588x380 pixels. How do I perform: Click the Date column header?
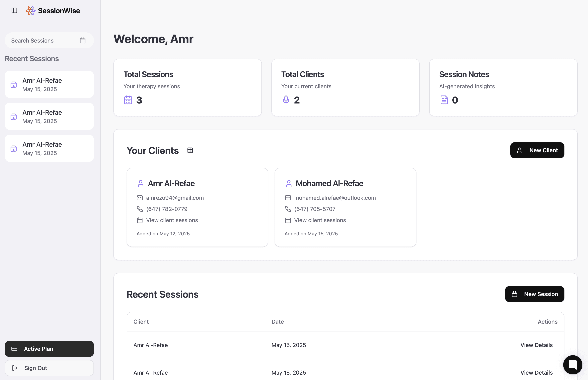coord(278,322)
